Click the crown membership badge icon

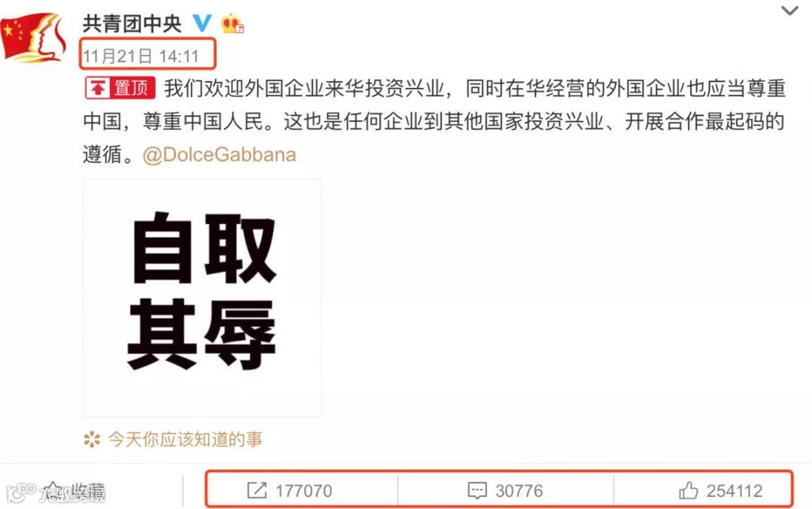click(232, 24)
